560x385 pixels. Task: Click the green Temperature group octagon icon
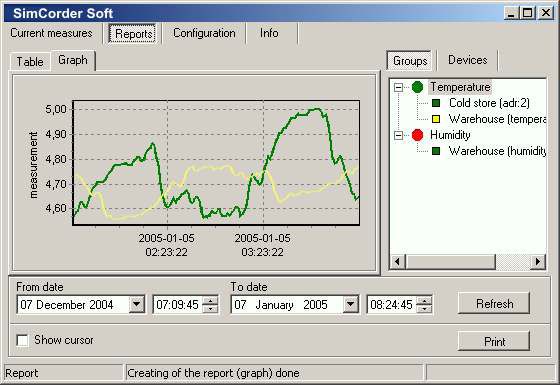tap(417, 87)
